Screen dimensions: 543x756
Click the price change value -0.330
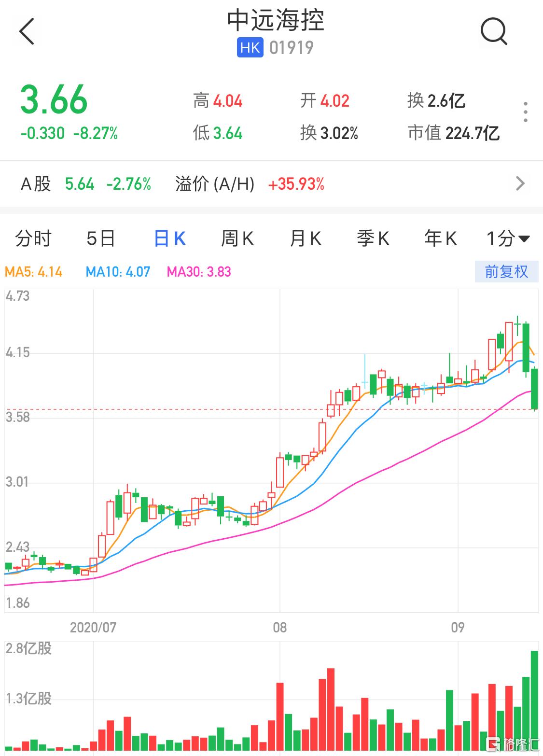pyautogui.click(x=43, y=133)
